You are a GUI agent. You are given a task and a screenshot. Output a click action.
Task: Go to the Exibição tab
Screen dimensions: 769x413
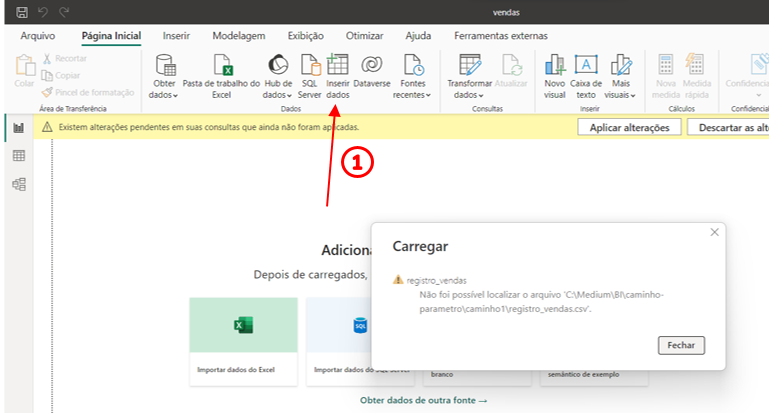pyautogui.click(x=306, y=36)
